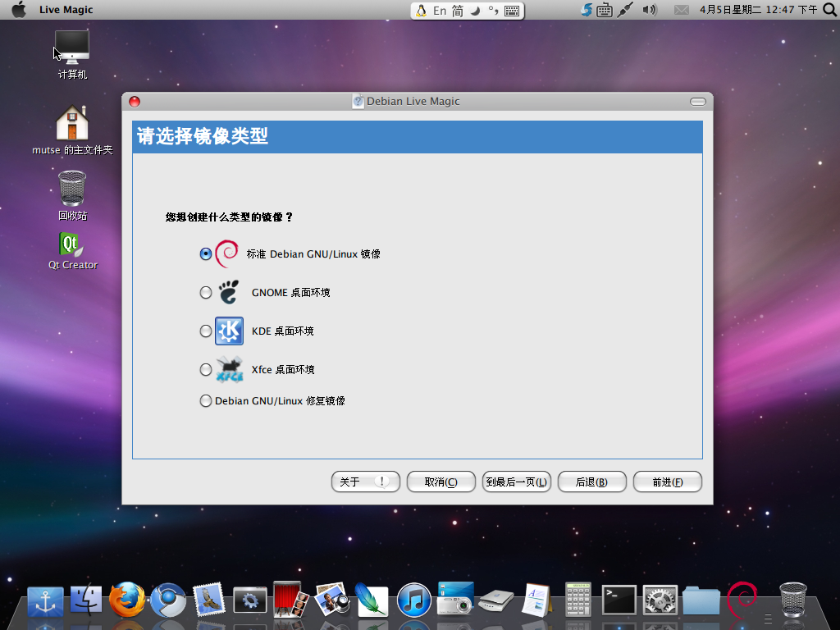This screenshot has width=840, height=630.
Task: Toggle the half-moon width input mode
Action: tap(475, 11)
